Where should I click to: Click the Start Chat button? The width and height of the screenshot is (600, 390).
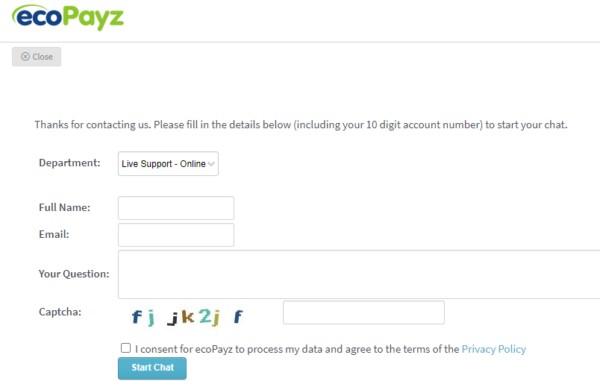click(x=152, y=368)
